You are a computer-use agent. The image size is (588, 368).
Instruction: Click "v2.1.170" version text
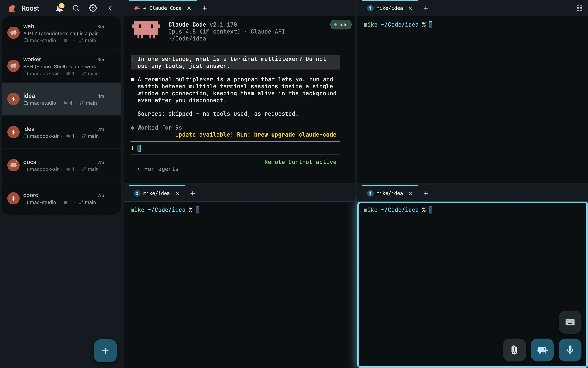pyautogui.click(x=223, y=25)
